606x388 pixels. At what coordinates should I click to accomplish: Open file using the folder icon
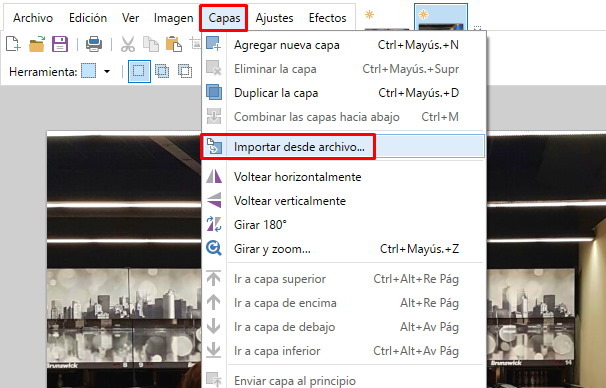coord(37,44)
